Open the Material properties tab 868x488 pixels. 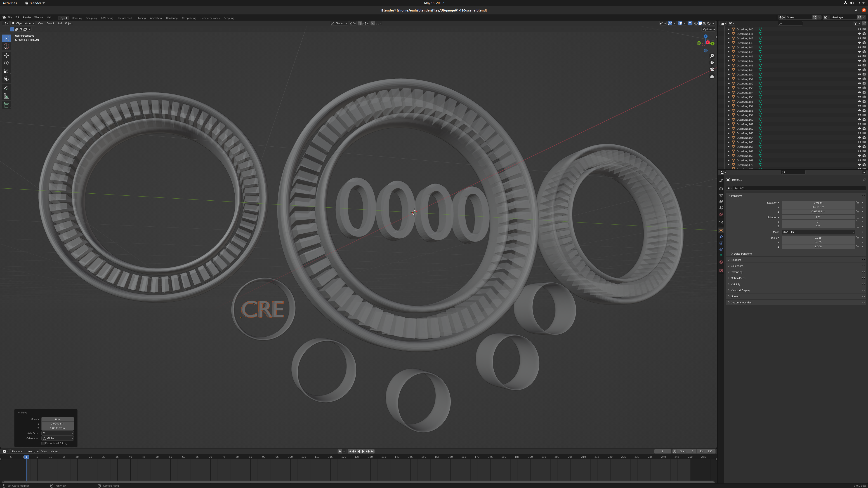pos(721,262)
